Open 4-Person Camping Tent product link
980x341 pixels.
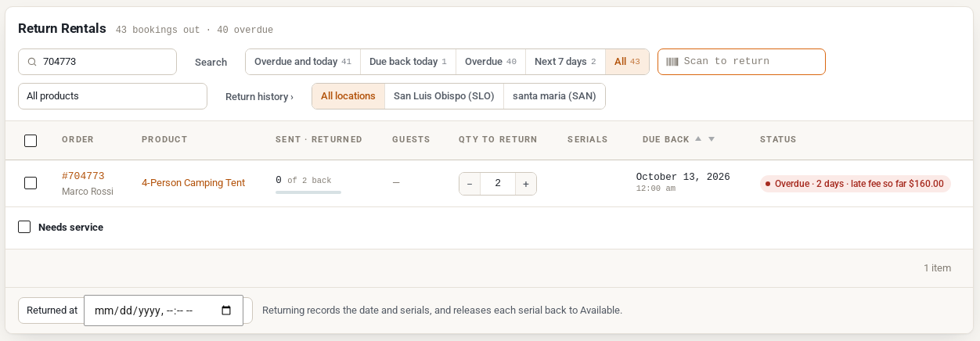coord(193,183)
